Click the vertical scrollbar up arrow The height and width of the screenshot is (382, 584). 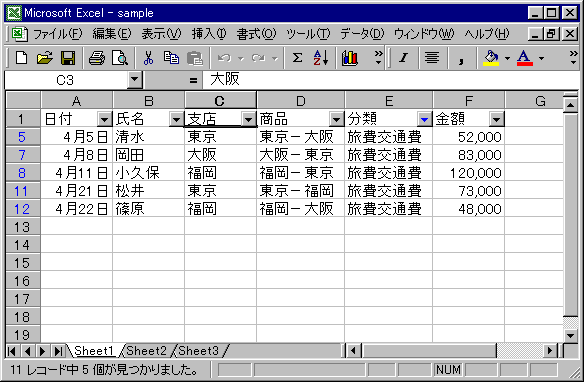[x=570, y=105]
